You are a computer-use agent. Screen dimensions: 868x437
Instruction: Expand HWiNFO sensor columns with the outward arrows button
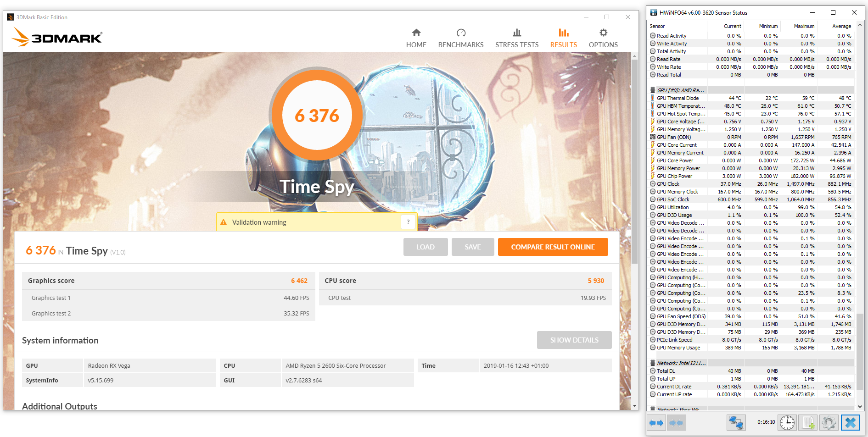pos(656,423)
